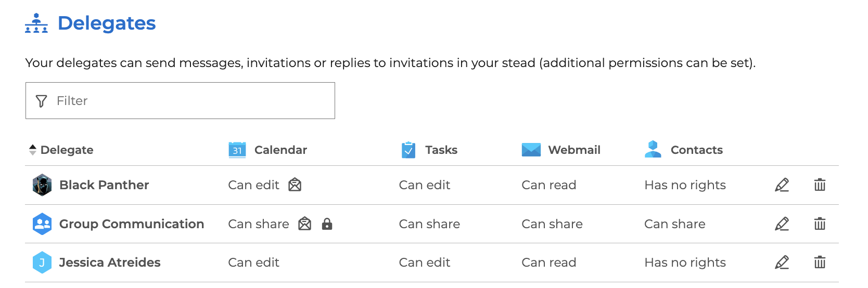
Task: Click the Delegates page title icon
Action: pyautogui.click(x=36, y=23)
